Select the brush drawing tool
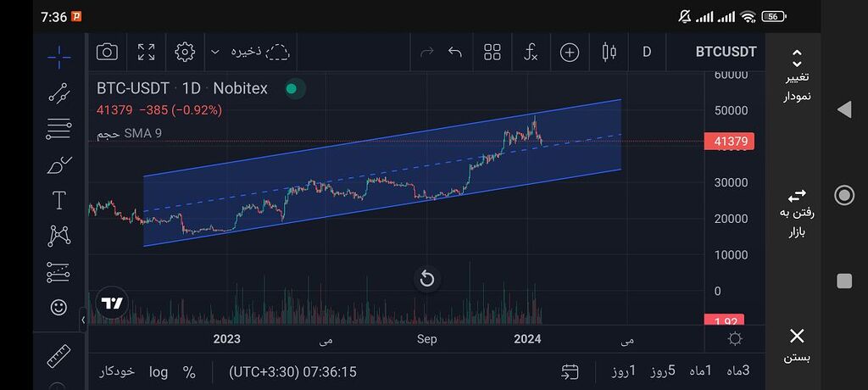868x390 pixels. pos(58,164)
